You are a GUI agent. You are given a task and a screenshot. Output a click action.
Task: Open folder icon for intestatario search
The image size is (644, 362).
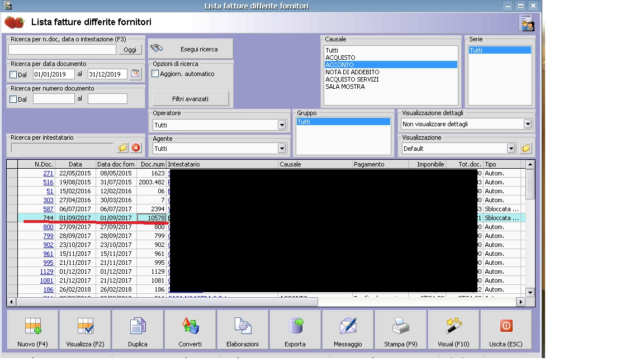[x=122, y=147]
